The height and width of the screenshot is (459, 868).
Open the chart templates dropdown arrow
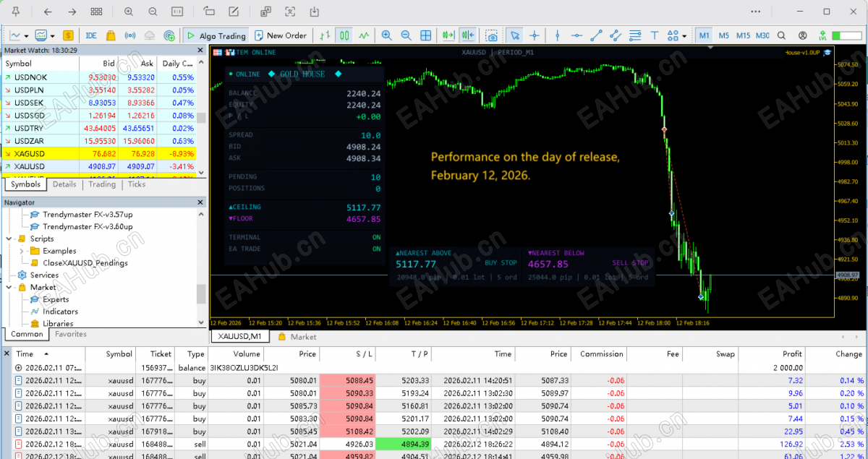tap(52, 35)
